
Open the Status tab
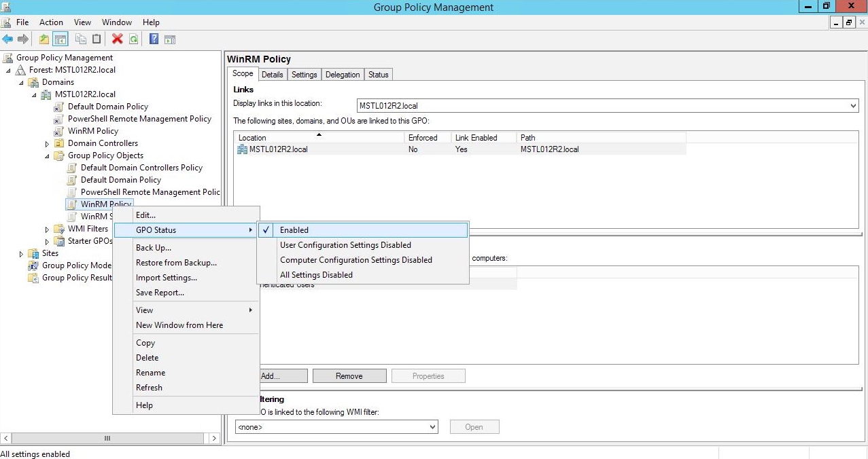[x=379, y=75]
